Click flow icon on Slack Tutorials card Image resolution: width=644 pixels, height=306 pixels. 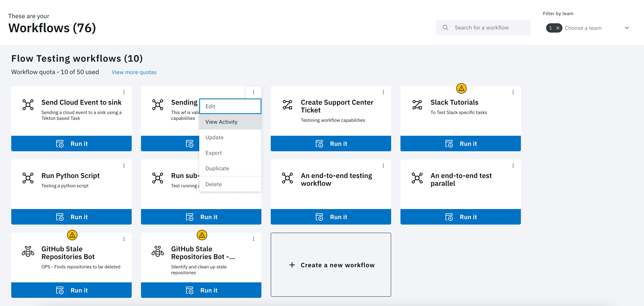417,105
